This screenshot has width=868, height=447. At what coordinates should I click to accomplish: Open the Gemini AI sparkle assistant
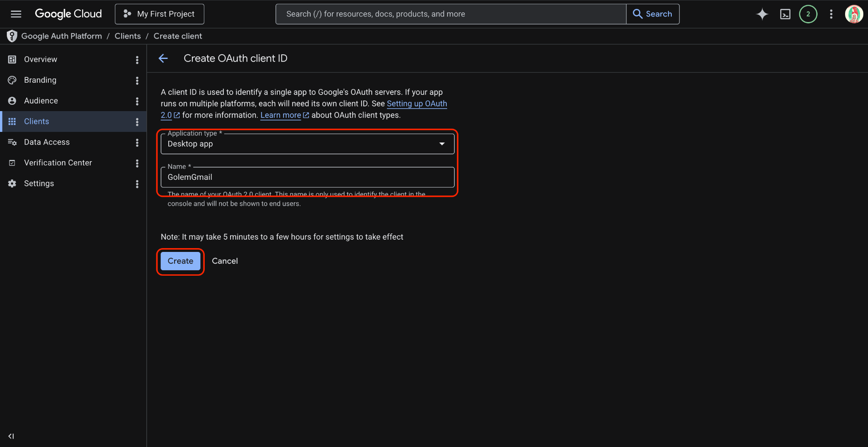coord(762,14)
